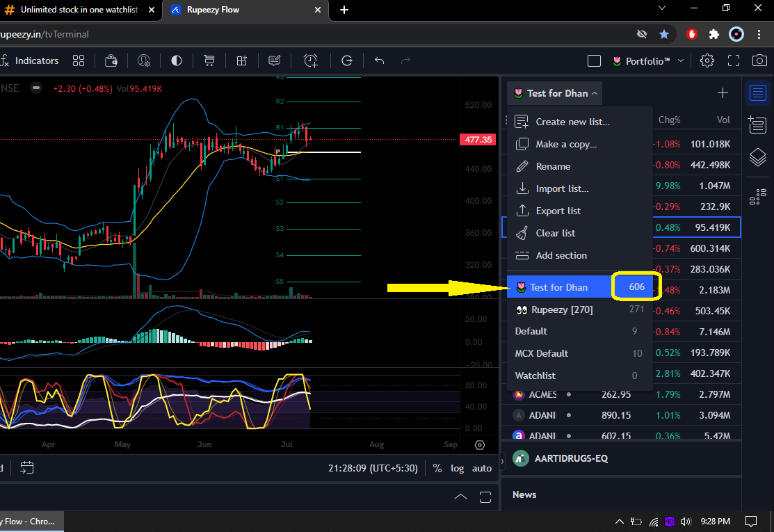This screenshot has height=532, width=774.
Task: Toggle fullscreen mode for the chart
Action: pos(734,61)
